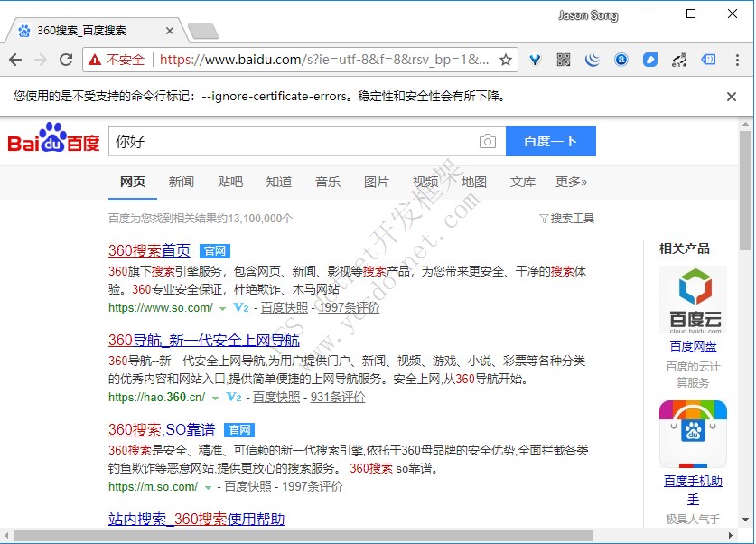This screenshot has height=544, width=756.
Task: Open the blue V-shaped extension icon
Action: point(535,60)
